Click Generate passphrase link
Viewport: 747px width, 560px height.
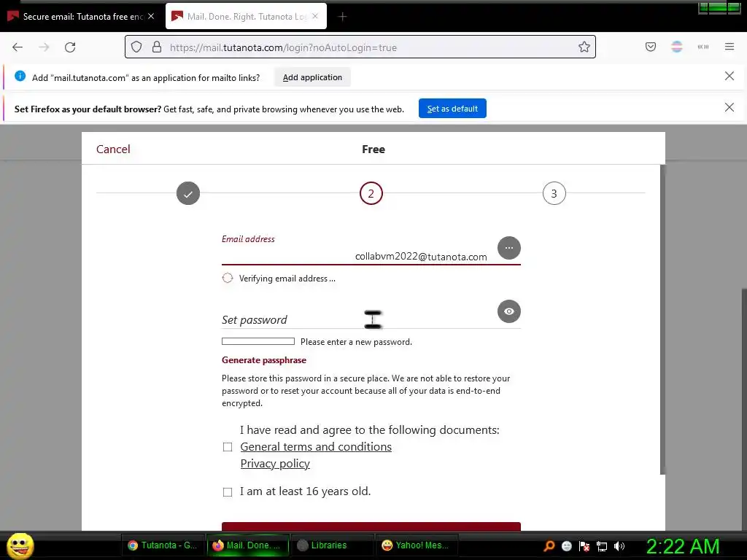point(264,360)
